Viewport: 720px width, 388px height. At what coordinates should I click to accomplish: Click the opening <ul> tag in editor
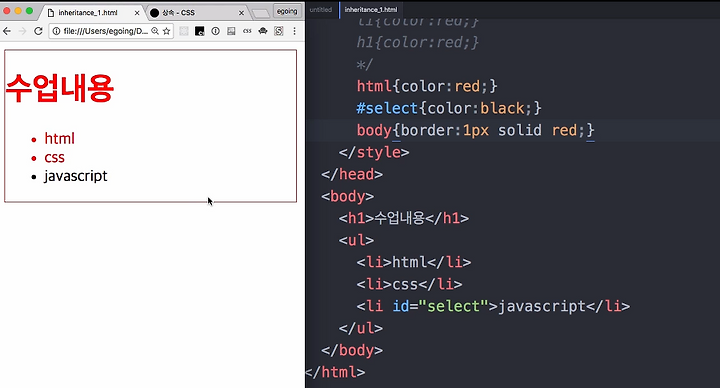click(356, 240)
